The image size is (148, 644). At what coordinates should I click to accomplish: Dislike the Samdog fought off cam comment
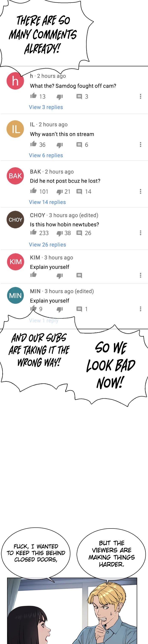[59, 97]
